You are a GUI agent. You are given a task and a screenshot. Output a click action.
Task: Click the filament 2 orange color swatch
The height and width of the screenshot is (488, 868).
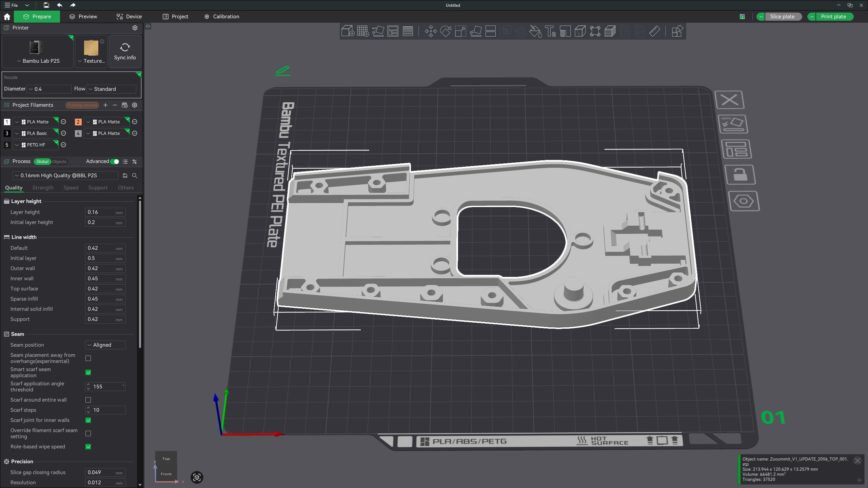click(78, 122)
